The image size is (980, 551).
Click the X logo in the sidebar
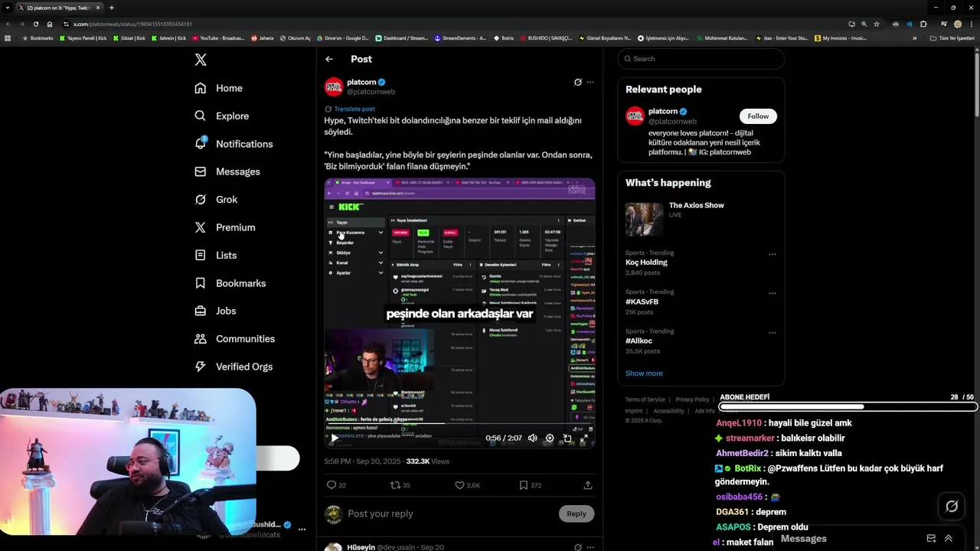click(201, 59)
